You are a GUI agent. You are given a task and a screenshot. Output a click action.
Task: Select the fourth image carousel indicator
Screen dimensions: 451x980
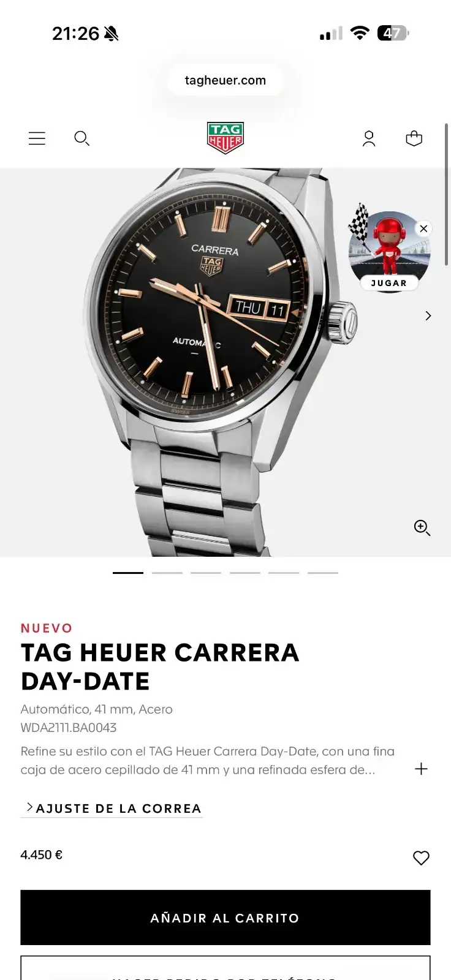pos(245,573)
